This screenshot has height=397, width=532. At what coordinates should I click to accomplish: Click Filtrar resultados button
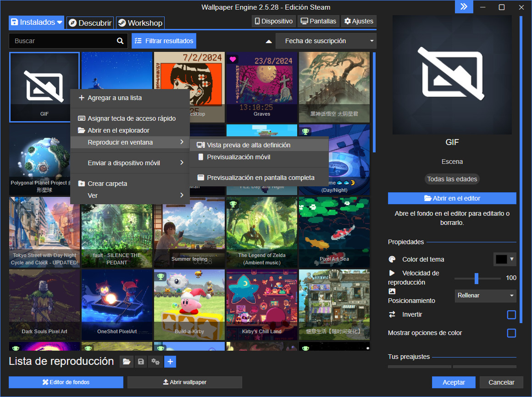click(x=164, y=41)
